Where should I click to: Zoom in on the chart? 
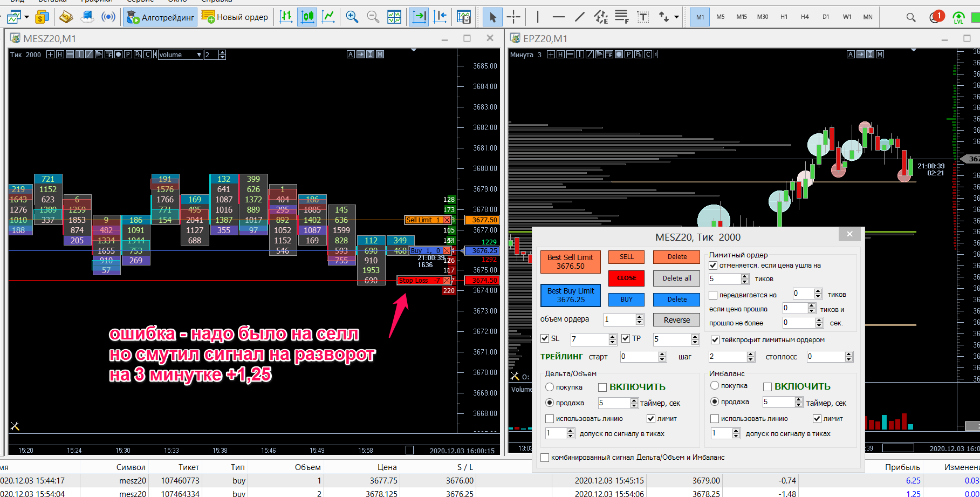[x=352, y=17]
